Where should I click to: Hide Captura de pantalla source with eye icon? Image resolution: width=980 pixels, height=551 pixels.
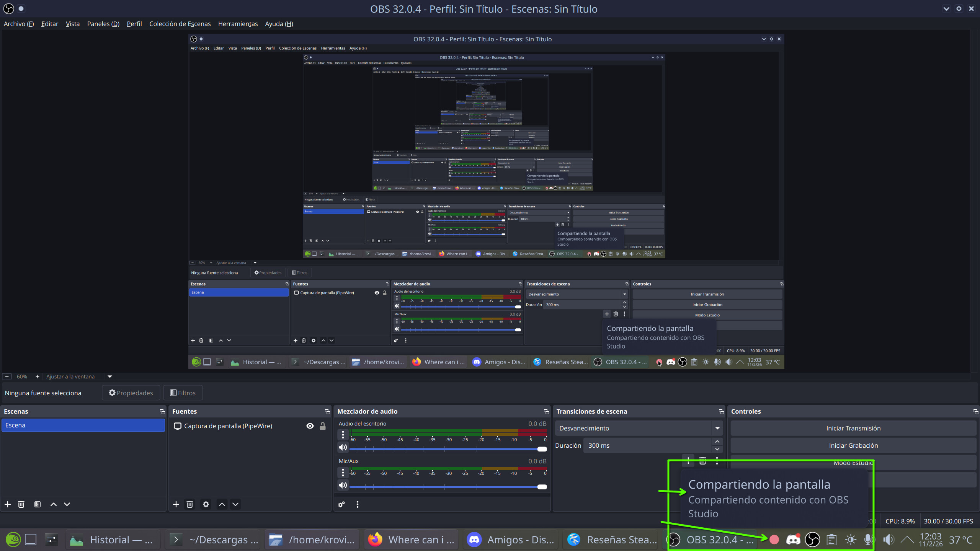coord(310,426)
